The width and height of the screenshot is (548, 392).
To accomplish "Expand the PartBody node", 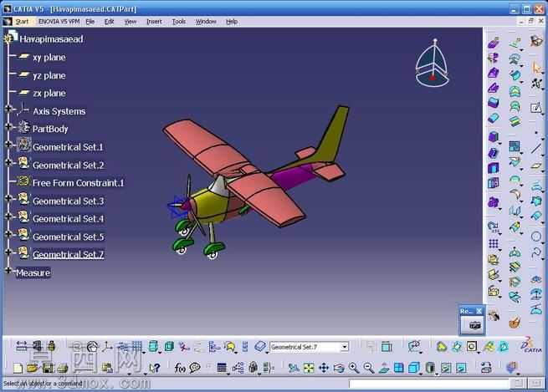I will tap(8, 127).
